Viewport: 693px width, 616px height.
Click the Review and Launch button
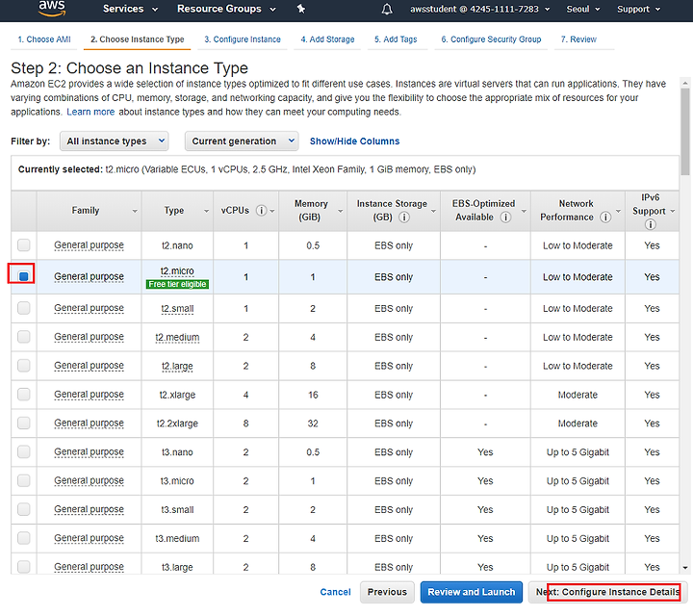click(x=472, y=592)
